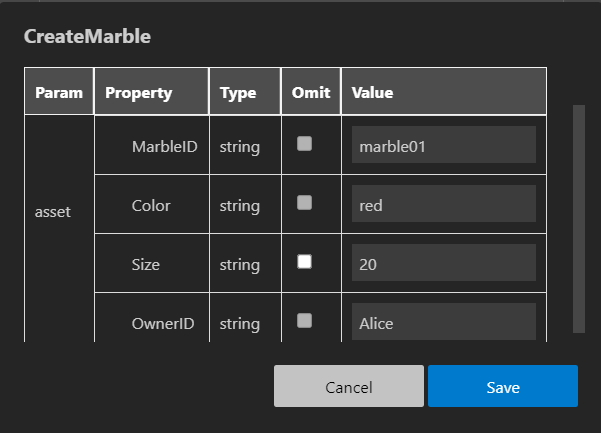This screenshot has height=433, width=601.
Task: Click the vertical scrollbar of the table
Action: tap(578, 218)
